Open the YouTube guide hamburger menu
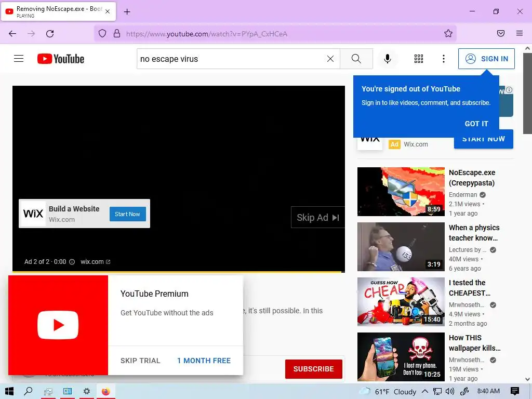Screen dimensions: 532x399 [x=19, y=59]
